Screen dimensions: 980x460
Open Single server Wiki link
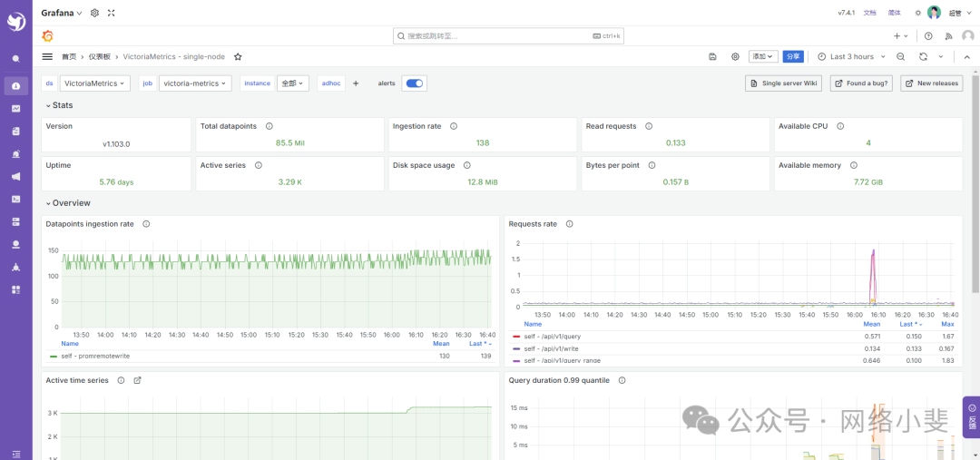(784, 83)
